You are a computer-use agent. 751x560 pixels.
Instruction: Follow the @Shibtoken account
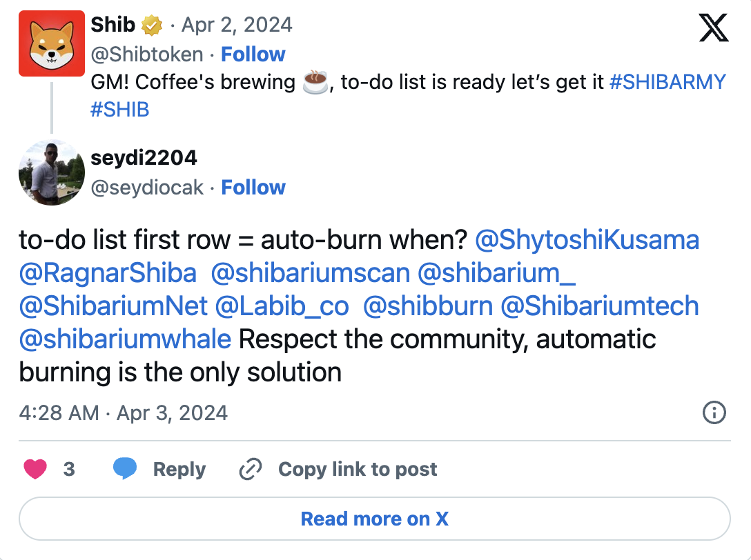[x=253, y=54]
